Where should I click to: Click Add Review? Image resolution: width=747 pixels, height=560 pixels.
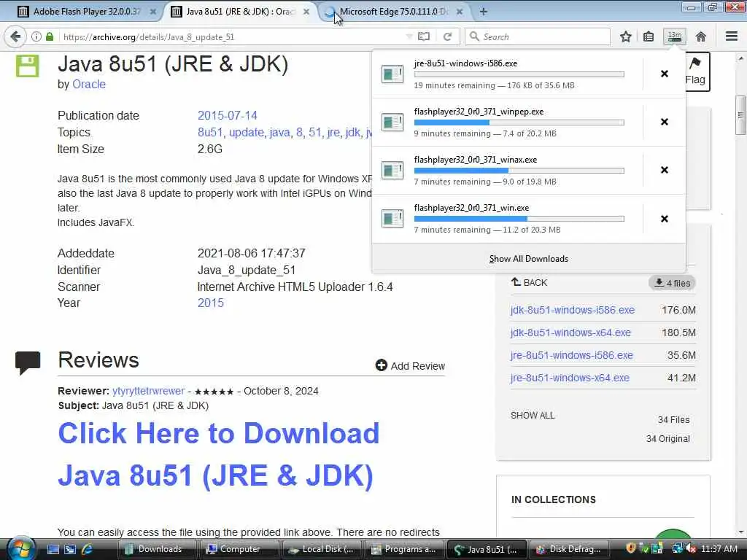point(410,366)
